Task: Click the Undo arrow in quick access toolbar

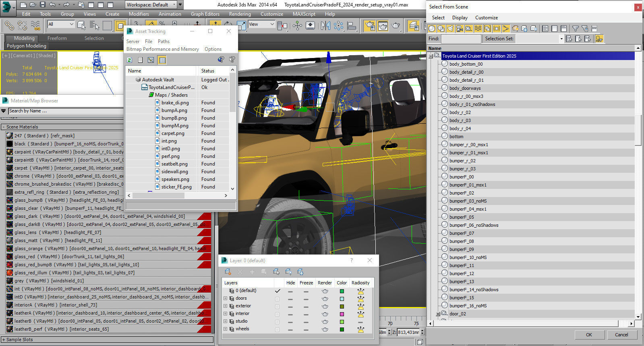Action: click(52, 5)
